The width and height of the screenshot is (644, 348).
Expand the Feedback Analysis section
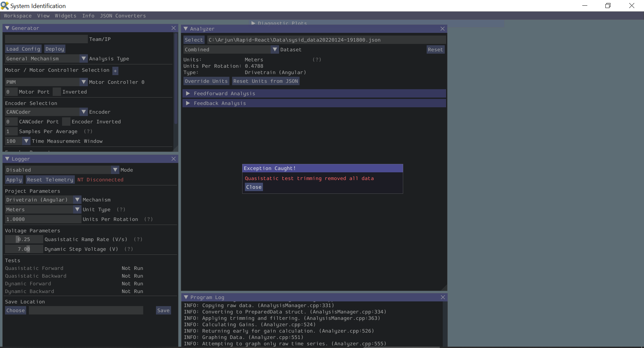(x=188, y=103)
